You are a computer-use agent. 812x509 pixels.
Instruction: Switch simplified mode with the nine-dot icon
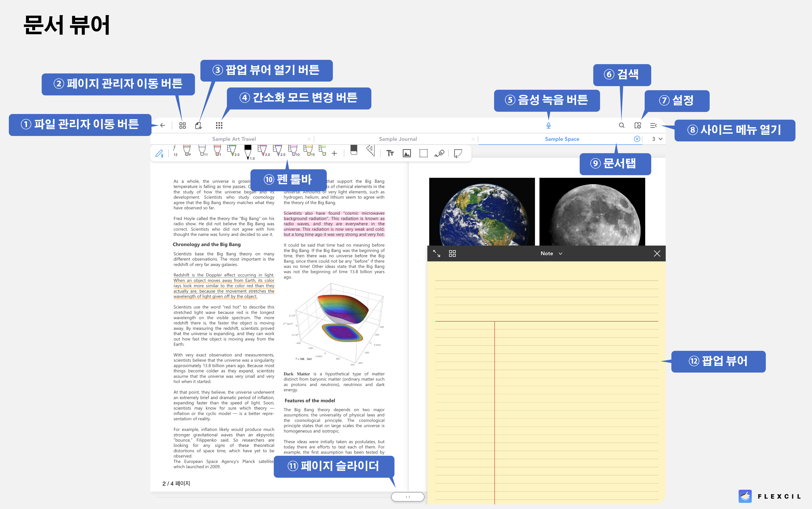219,125
